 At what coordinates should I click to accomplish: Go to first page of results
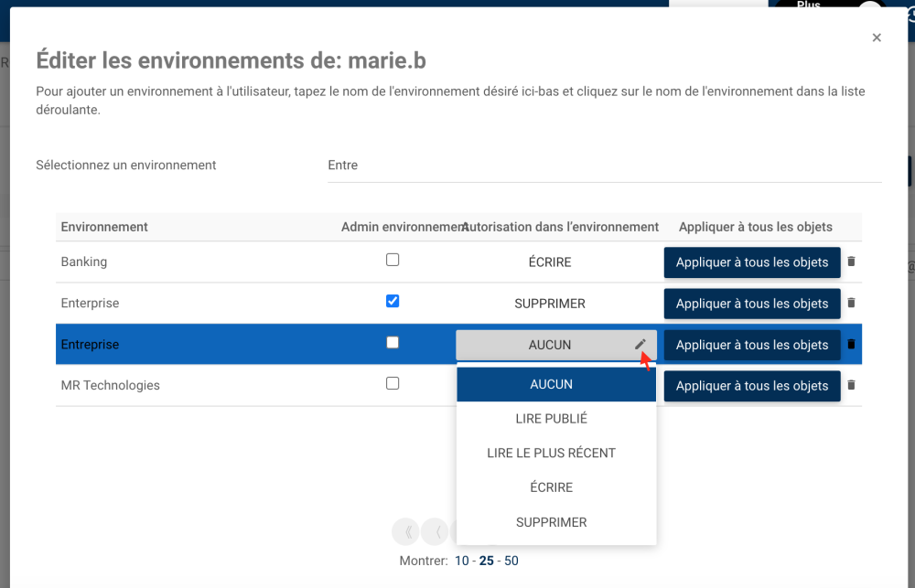coord(405,532)
